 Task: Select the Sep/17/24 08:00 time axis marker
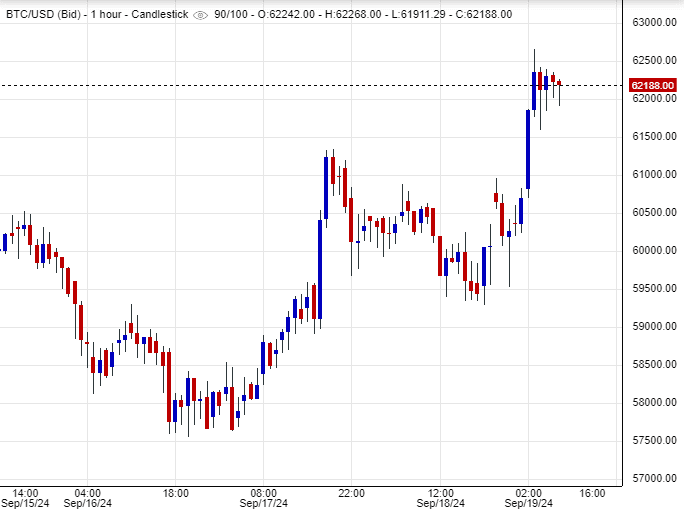click(x=263, y=499)
